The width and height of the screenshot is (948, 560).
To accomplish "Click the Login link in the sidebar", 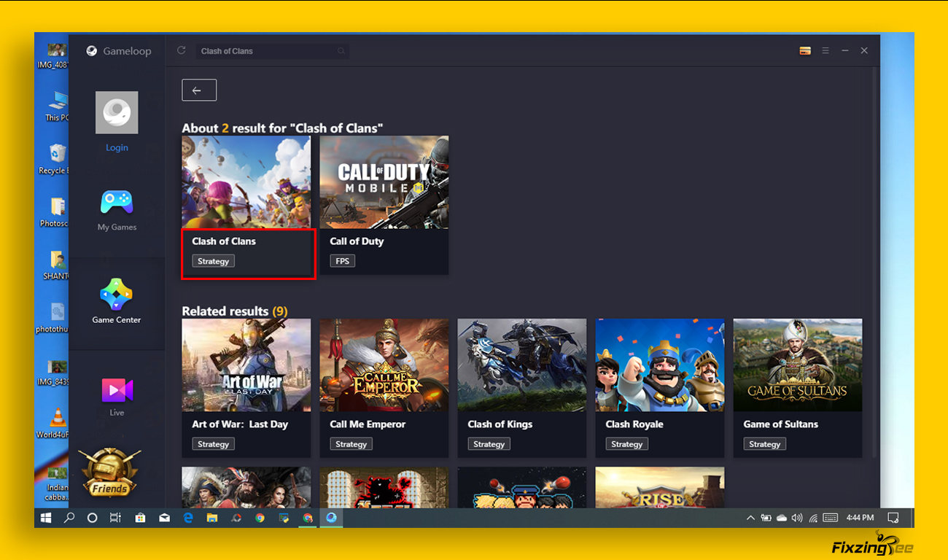I will [x=117, y=147].
